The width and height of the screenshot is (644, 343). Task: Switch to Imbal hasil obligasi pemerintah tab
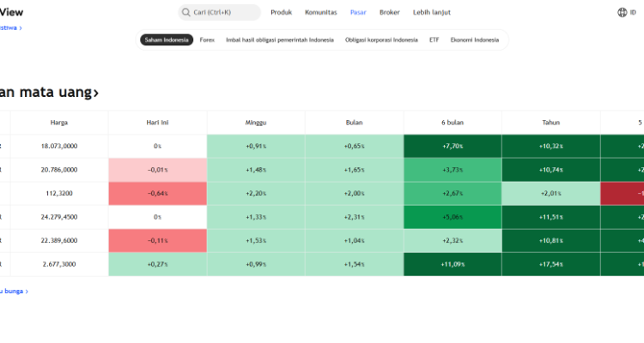pos(280,39)
